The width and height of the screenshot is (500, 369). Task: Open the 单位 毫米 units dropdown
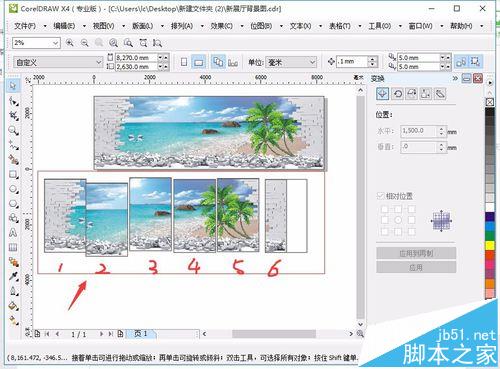click(312, 62)
